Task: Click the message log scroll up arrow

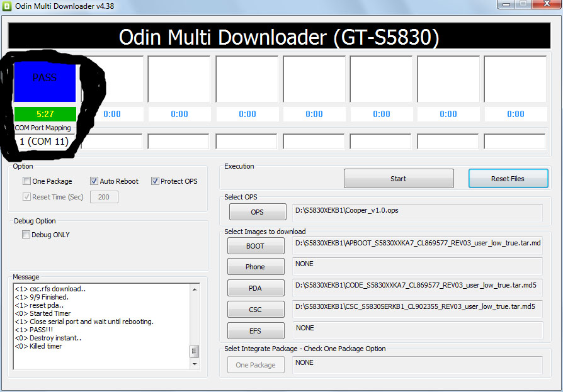Action: click(x=194, y=289)
